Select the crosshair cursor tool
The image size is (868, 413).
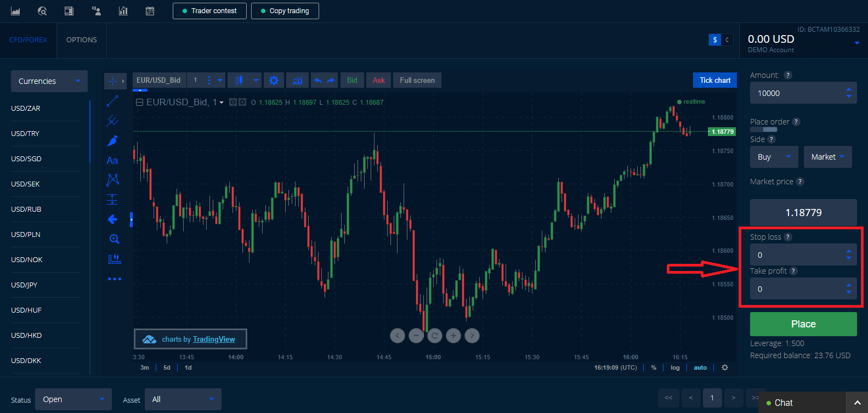click(x=112, y=81)
